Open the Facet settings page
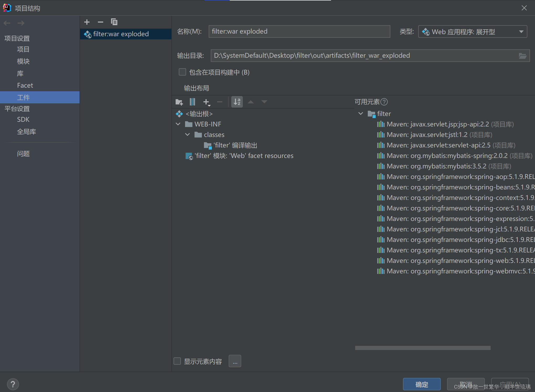Viewport: 535px width, 392px height. point(25,86)
